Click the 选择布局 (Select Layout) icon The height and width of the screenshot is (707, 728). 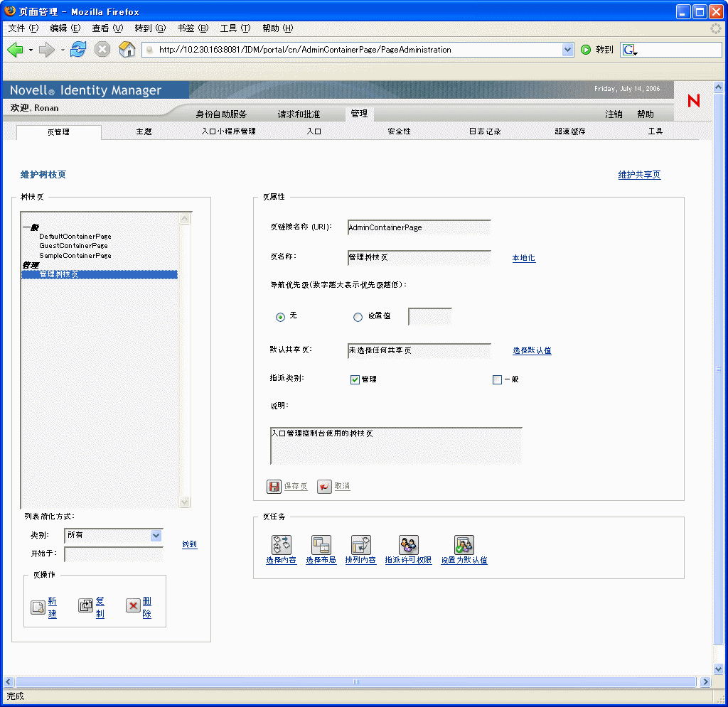pyautogui.click(x=321, y=545)
